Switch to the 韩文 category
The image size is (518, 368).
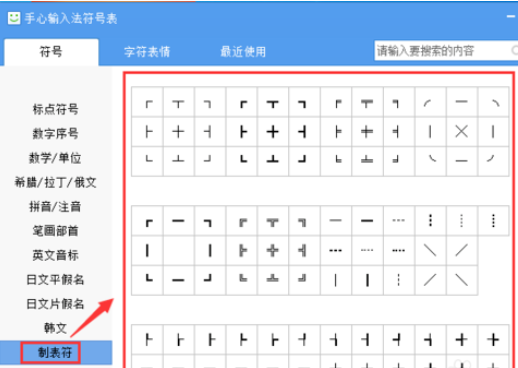[55, 328]
